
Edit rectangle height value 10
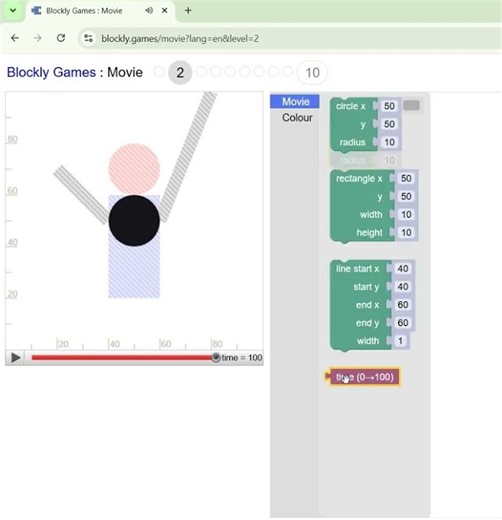coord(406,232)
